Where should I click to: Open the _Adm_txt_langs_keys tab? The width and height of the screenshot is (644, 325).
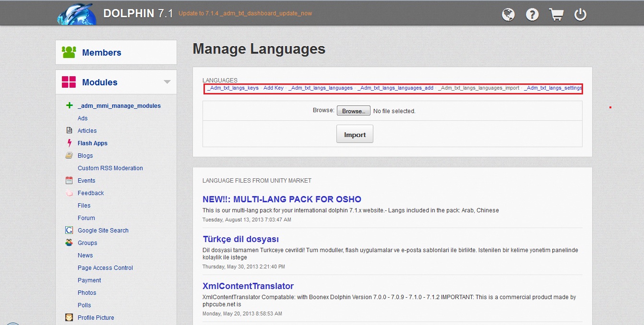pos(233,88)
